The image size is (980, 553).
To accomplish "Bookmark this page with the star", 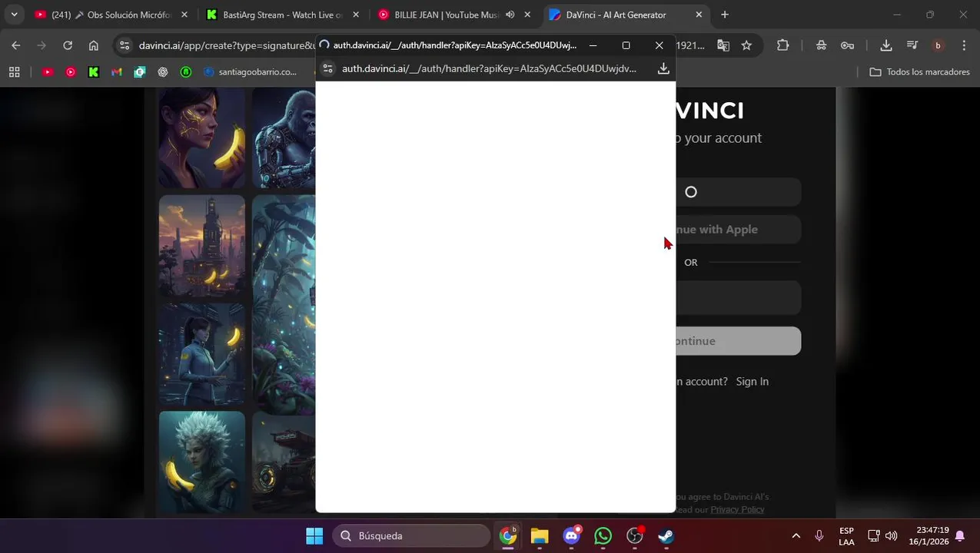I will click(746, 45).
